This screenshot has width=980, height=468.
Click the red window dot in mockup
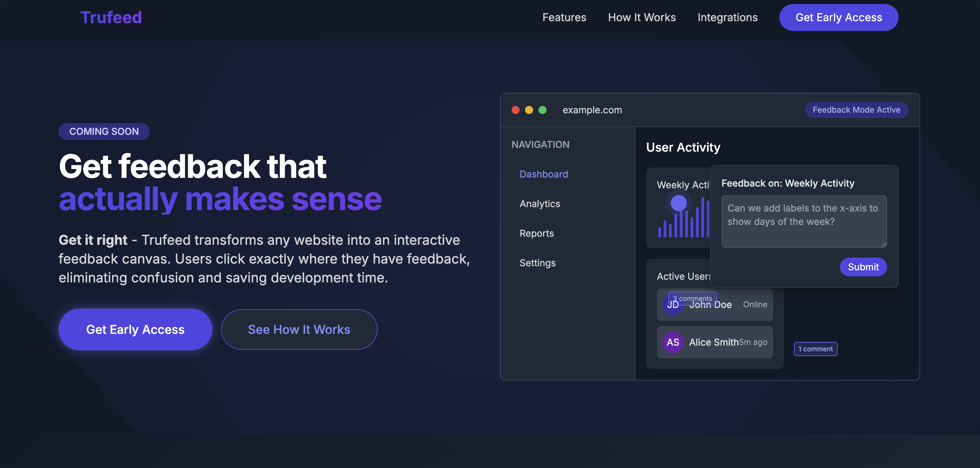(x=516, y=110)
